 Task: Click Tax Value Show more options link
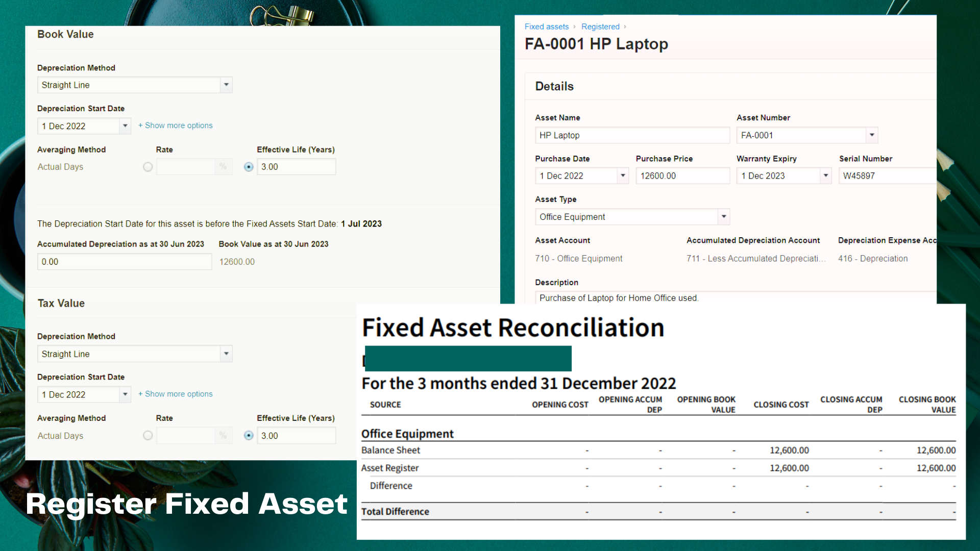pyautogui.click(x=175, y=394)
